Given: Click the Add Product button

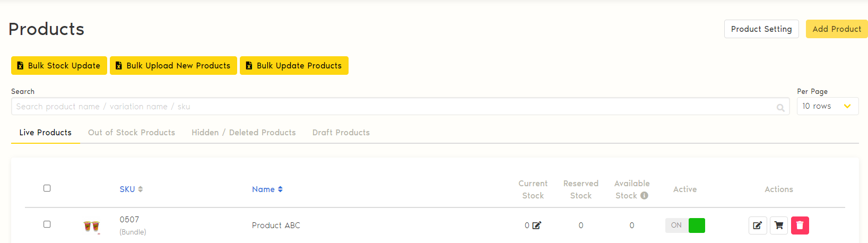Looking at the screenshot, I should coord(837,29).
